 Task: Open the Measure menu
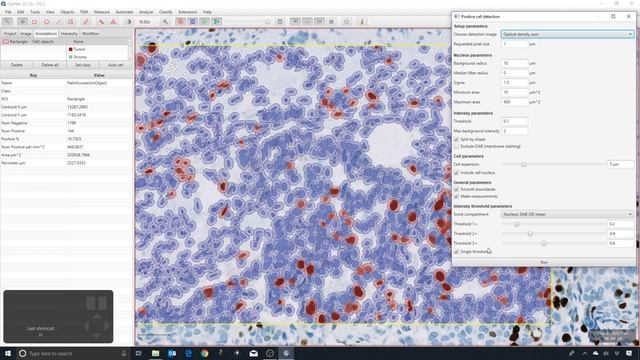(x=102, y=12)
